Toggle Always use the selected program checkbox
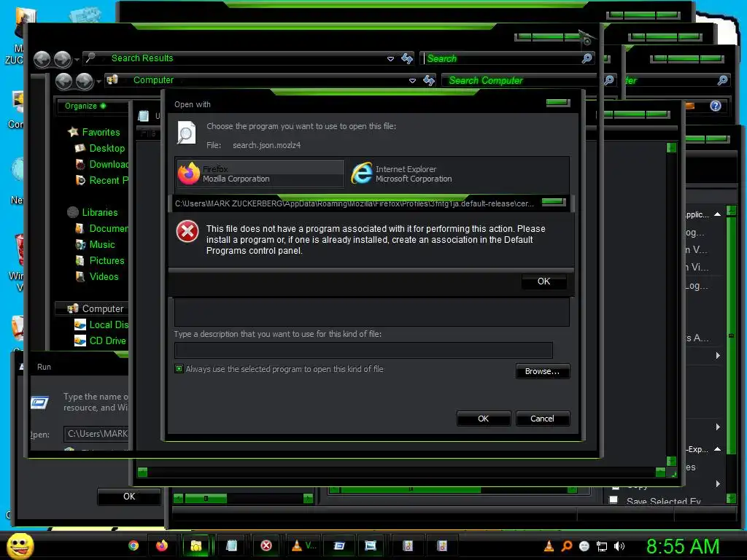This screenshot has height=560, width=747. pyautogui.click(x=179, y=368)
